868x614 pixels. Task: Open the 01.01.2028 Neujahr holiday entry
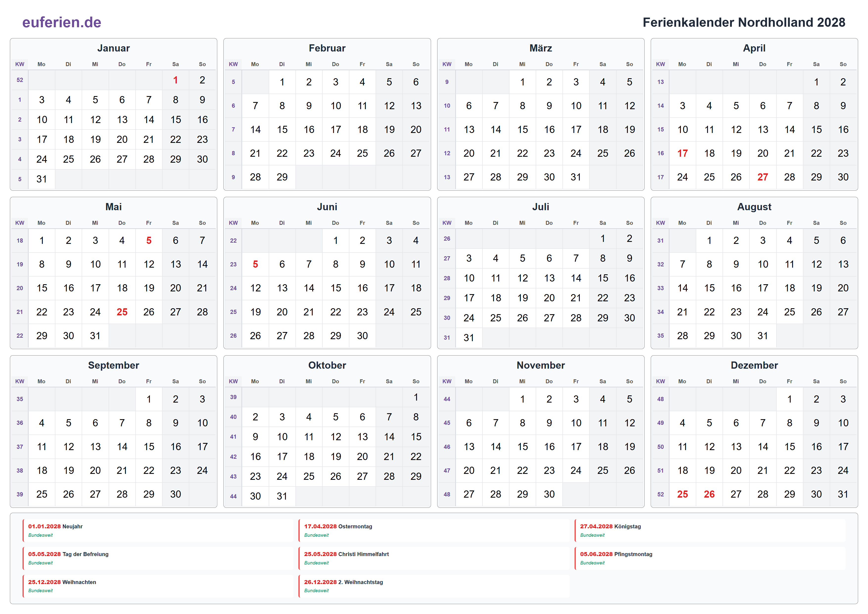[158, 530]
